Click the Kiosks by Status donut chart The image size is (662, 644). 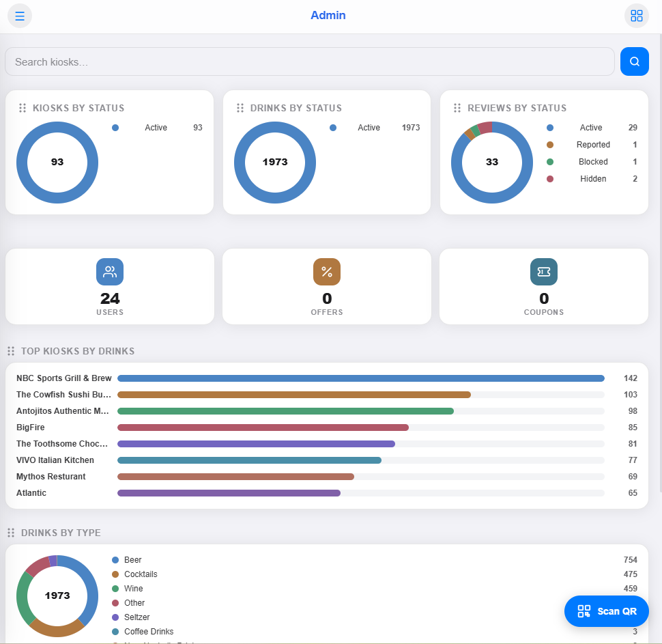[57, 163]
